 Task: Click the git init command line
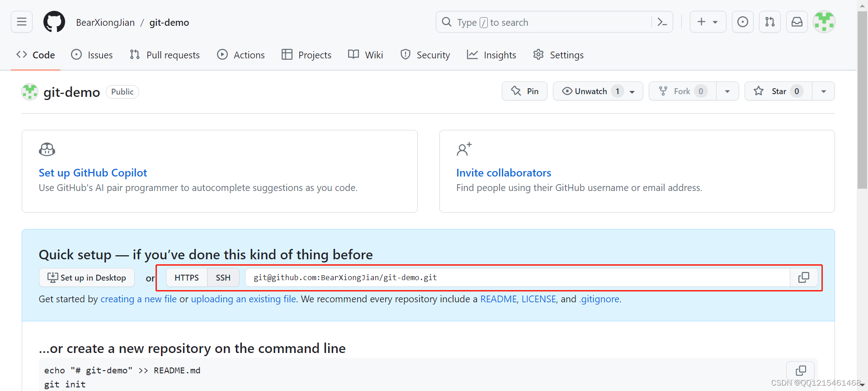click(x=65, y=384)
